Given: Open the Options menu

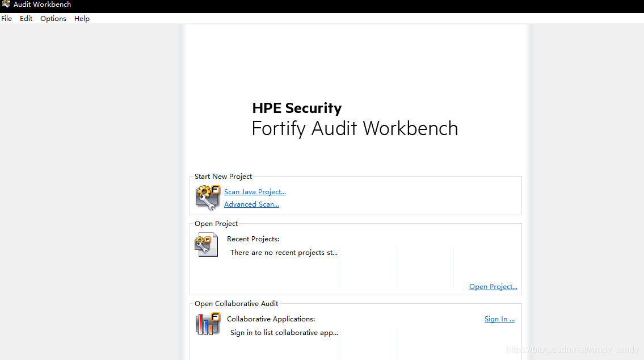Looking at the screenshot, I should click(x=53, y=19).
